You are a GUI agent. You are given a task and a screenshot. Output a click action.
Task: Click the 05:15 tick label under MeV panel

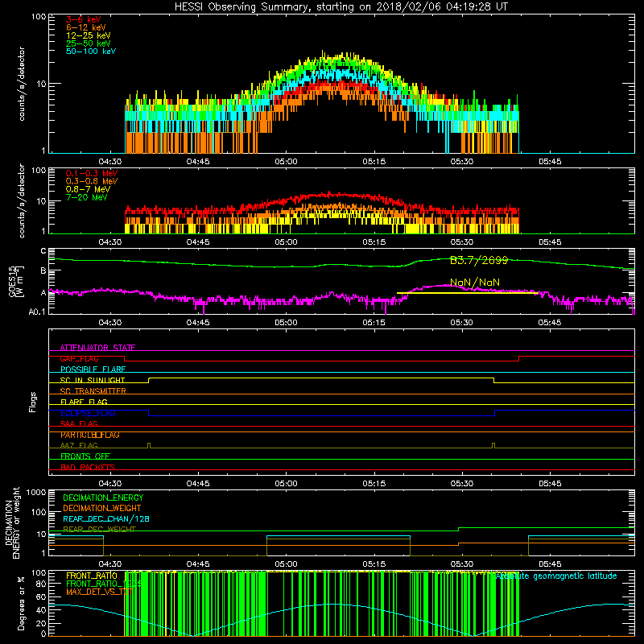coord(374,242)
